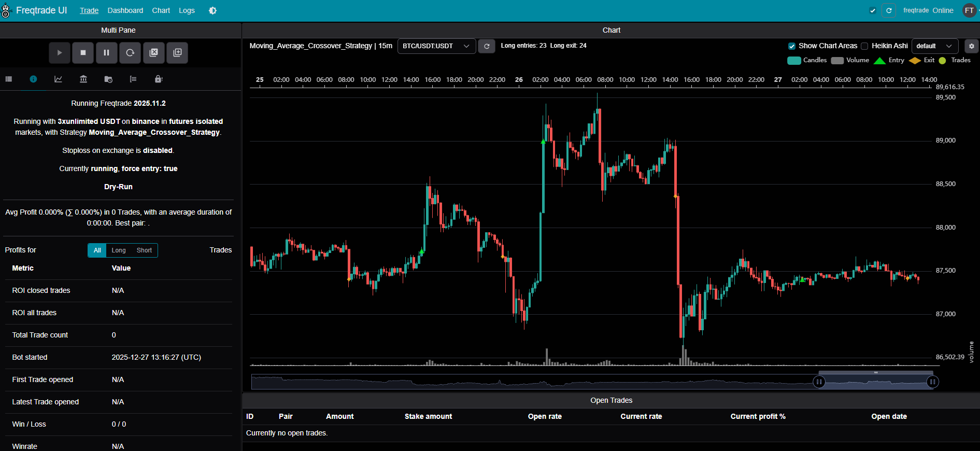Open the BTC/USDT:USDT pair dropdown
This screenshot has height=451, width=980.
click(x=436, y=46)
